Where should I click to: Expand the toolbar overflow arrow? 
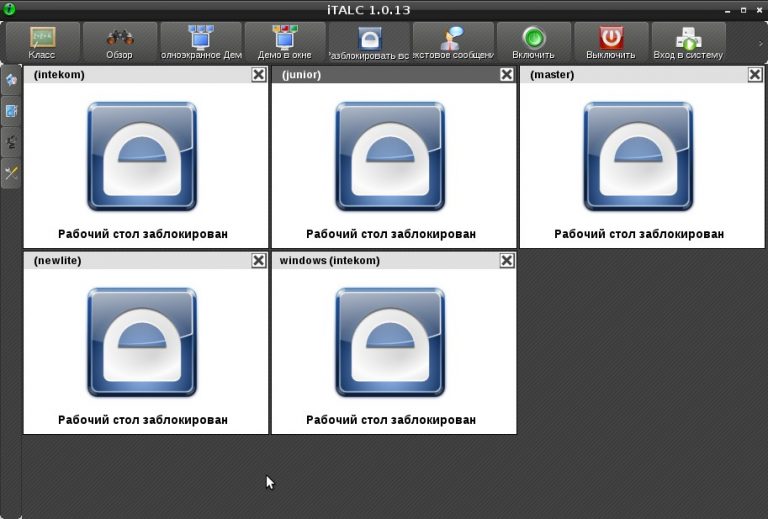point(760,43)
